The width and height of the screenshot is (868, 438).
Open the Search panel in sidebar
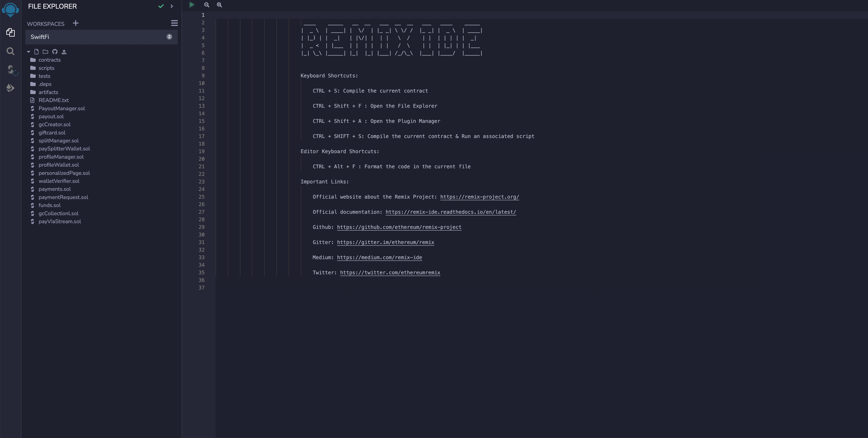[x=11, y=51]
